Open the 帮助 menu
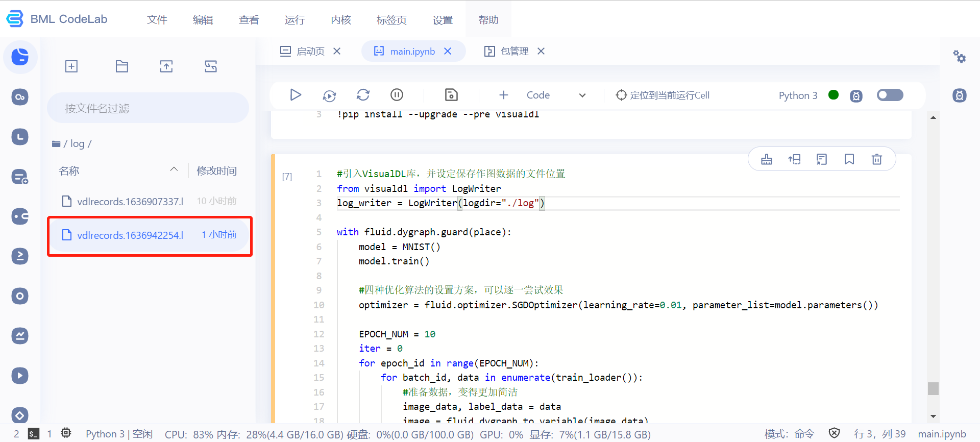 click(488, 20)
